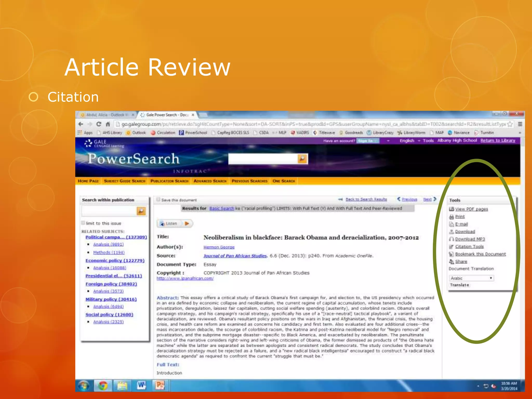Image resolution: width=532 pixels, height=399 pixels.
Task: Click the search within publication magnifier icon
Action: [x=141, y=211]
